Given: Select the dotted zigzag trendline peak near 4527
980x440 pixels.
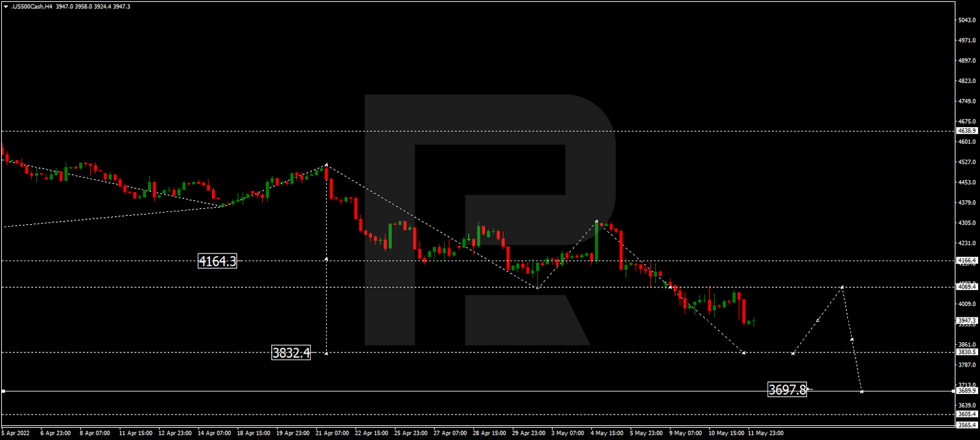Looking at the screenshot, I should (x=326, y=164).
